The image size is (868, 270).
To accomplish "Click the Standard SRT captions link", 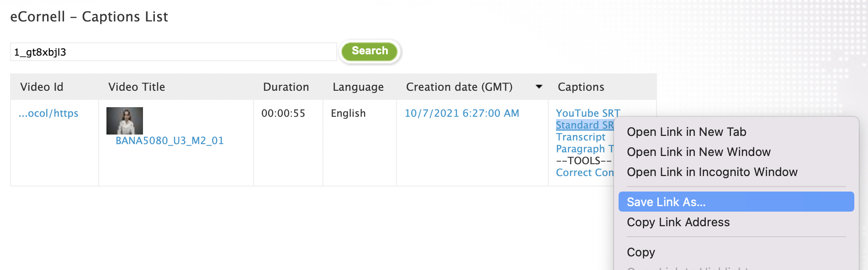I will pyautogui.click(x=585, y=125).
